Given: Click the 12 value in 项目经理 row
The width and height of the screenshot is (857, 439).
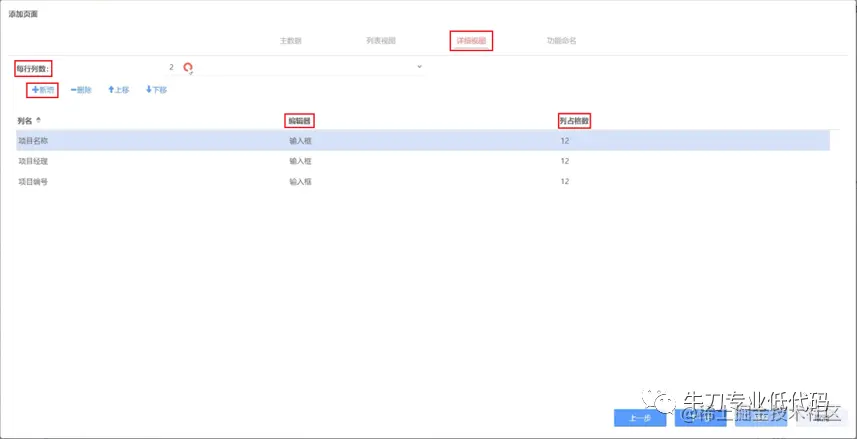Looking at the screenshot, I should 565,161.
